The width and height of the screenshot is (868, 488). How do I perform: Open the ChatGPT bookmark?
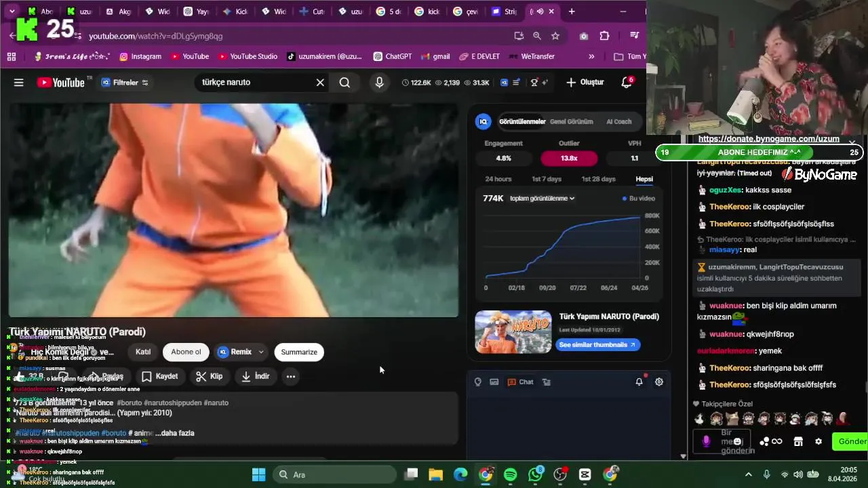point(392,56)
